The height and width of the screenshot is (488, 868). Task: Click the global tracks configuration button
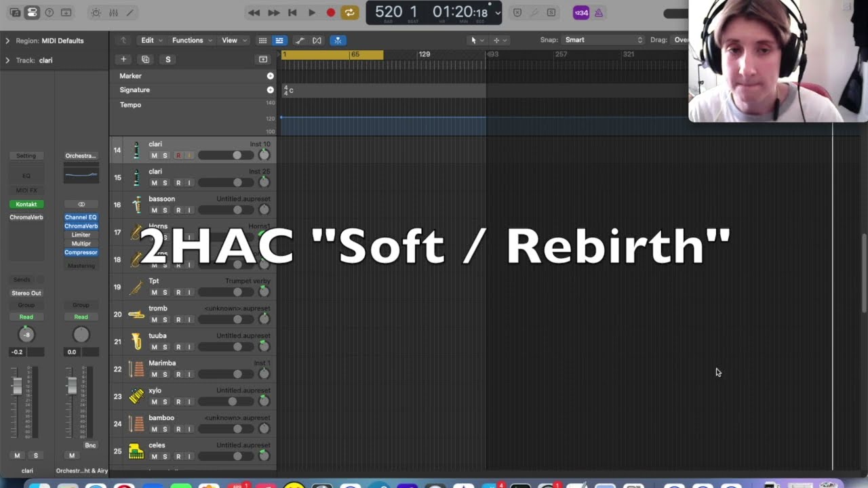pyautogui.click(x=263, y=60)
